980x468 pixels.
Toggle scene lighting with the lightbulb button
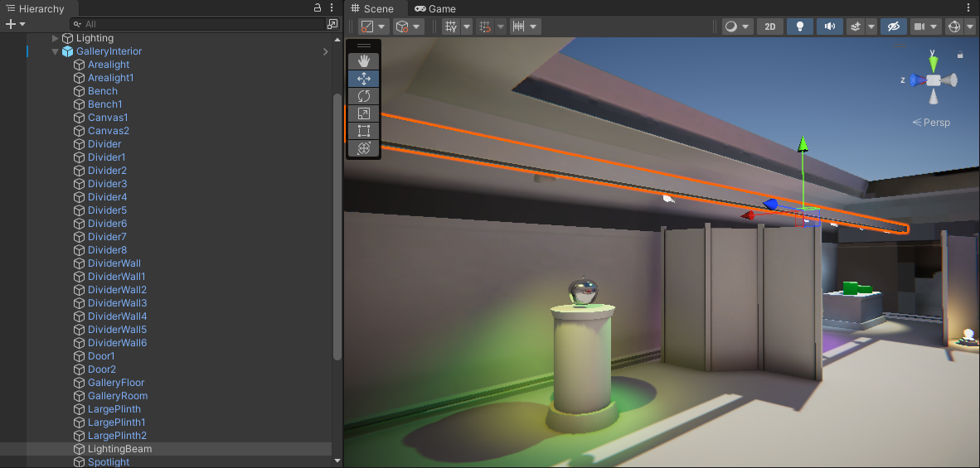tap(800, 27)
